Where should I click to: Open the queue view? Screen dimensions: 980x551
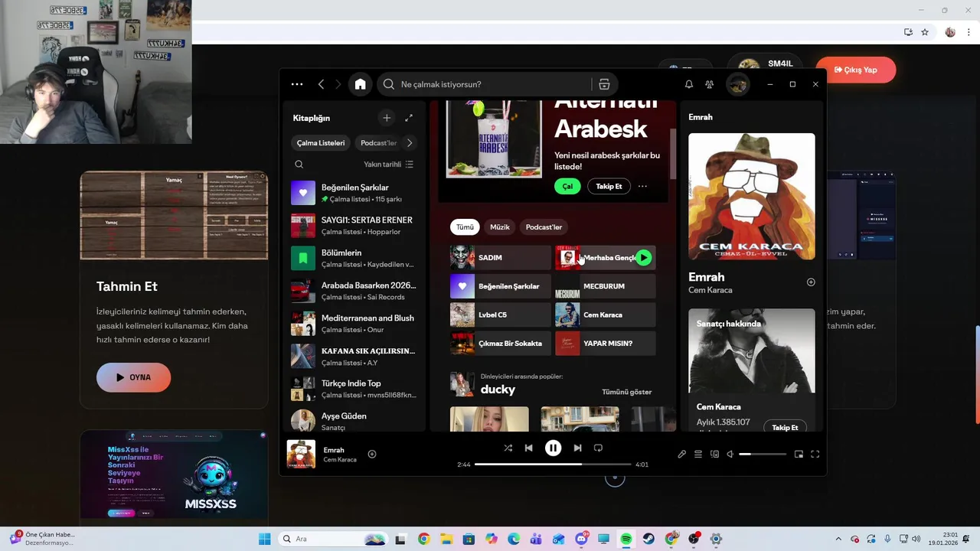coord(698,454)
